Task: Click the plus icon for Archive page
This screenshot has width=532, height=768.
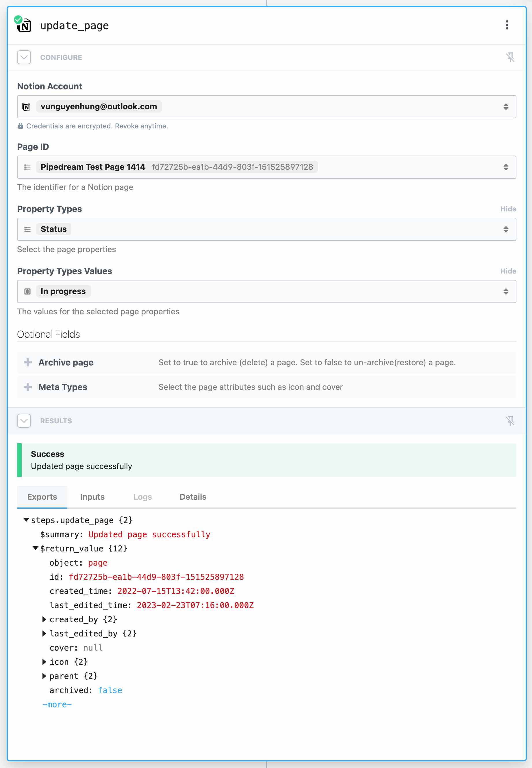Action: tap(28, 362)
